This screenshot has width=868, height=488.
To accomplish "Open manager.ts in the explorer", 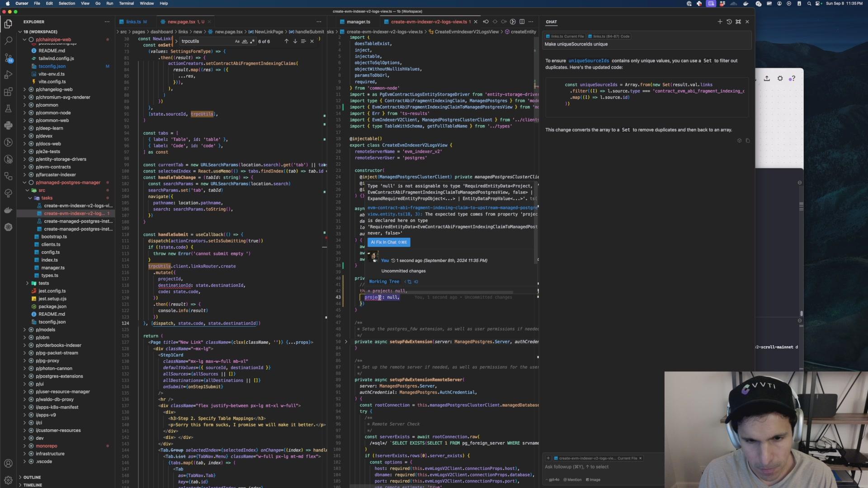I will tap(53, 267).
